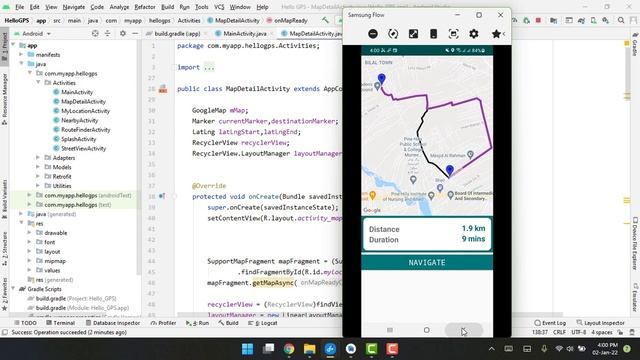The image size is (640, 360).
Task: Open Google Chrome from the taskbar
Action: tap(289, 349)
